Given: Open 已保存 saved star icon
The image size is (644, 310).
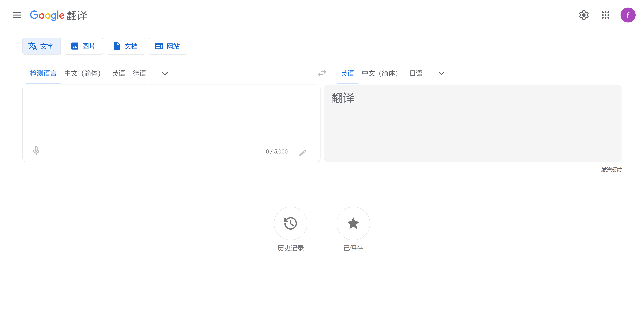Looking at the screenshot, I should click(353, 223).
